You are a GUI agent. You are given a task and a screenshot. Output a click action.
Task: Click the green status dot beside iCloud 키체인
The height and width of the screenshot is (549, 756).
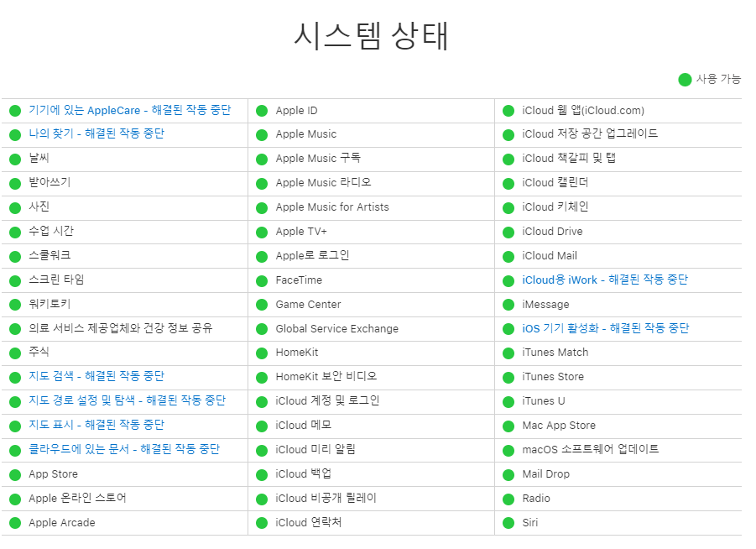(x=508, y=208)
